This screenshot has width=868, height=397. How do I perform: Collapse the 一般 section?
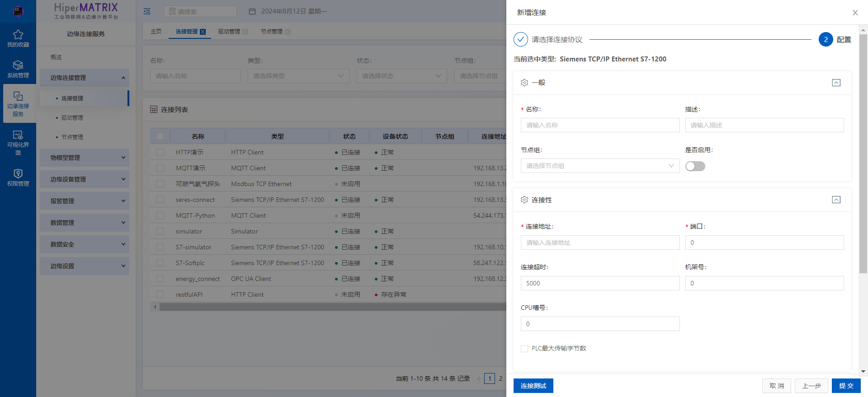tap(836, 83)
